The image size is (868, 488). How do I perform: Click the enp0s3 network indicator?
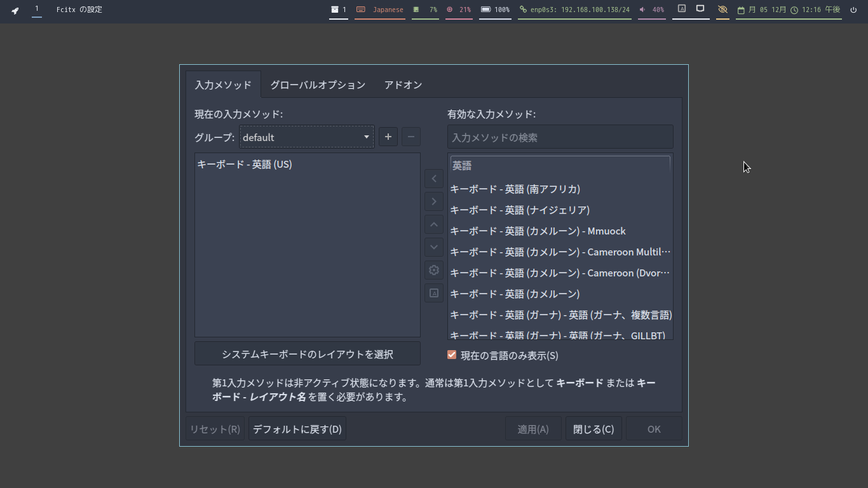click(x=574, y=10)
